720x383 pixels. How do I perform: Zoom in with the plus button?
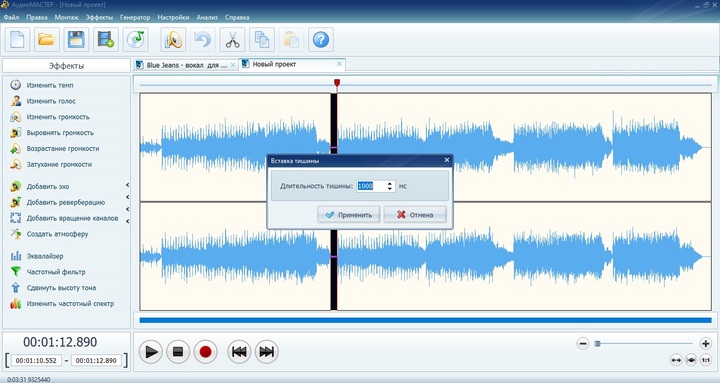pyautogui.click(x=705, y=343)
